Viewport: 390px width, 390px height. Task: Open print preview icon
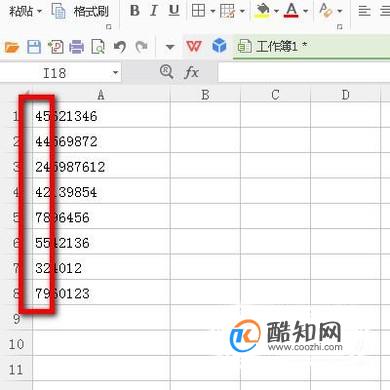point(98,47)
